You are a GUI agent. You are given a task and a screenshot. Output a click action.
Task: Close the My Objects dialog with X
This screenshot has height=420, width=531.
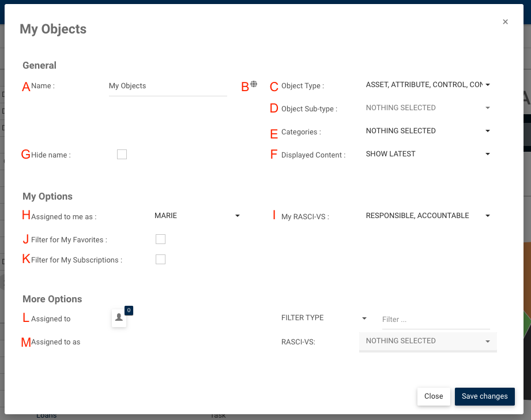[x=505, y=22]
